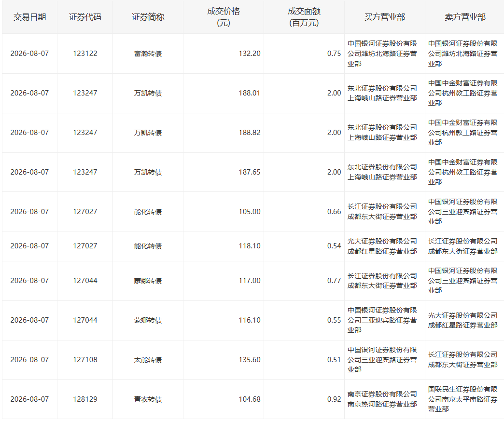
Task: Click price value 188.82
Action: [250, 133]
